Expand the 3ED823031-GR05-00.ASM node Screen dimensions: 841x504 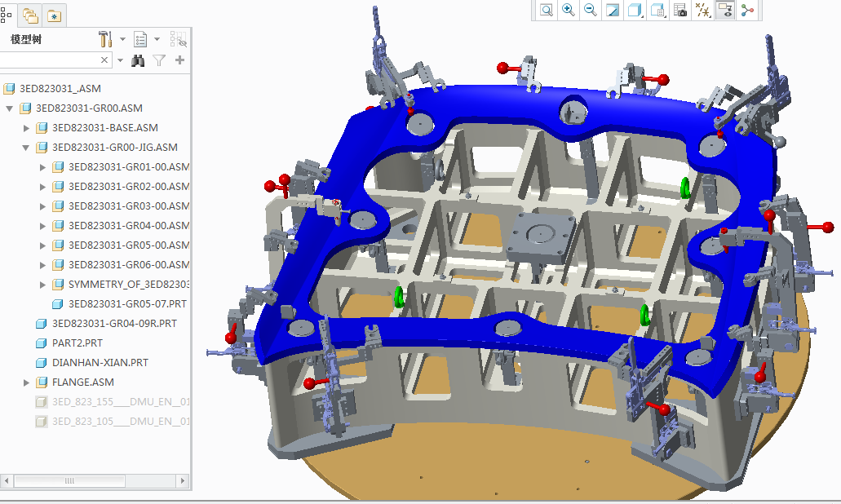coord(42,245)
